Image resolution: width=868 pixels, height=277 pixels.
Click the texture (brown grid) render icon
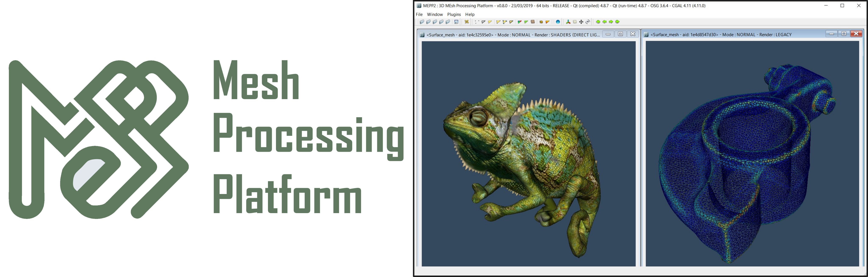(x=533, y=22)
